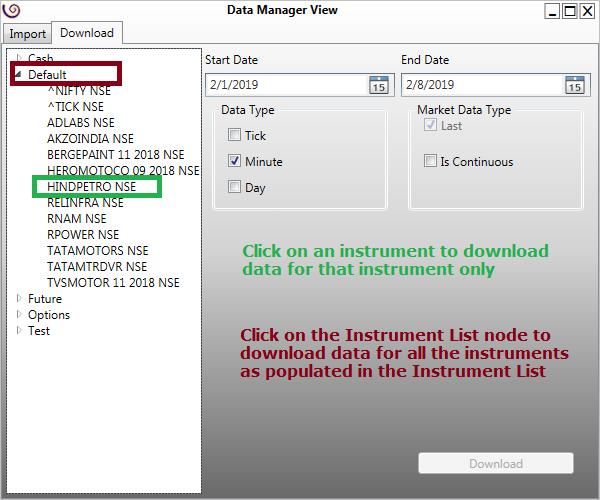
Task: Select HINDPETRO NSE instrument
Action: (91, 187)
